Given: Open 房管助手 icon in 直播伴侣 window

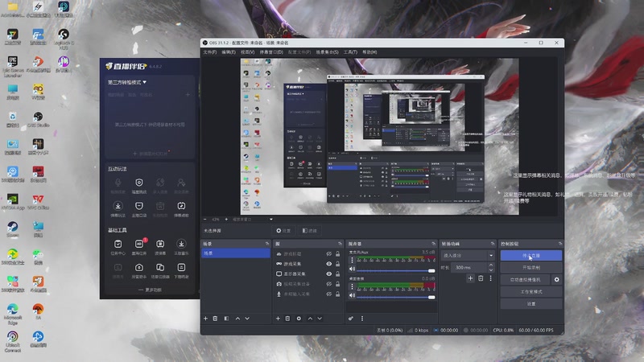Looking at the screenshot, I should point(138,270).
